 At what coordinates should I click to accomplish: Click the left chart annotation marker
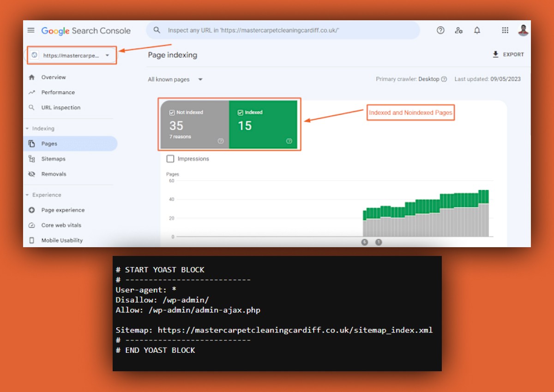[x=365, y=242]
